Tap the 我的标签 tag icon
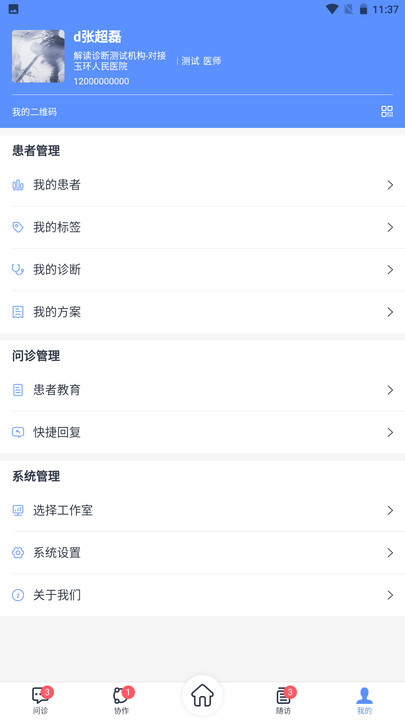The width and height of the screenshot is (405, 720). [18, 227]
